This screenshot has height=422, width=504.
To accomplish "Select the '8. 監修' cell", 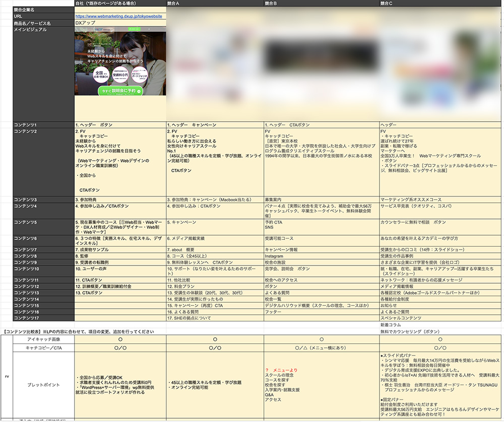I will tap(120, 256).
